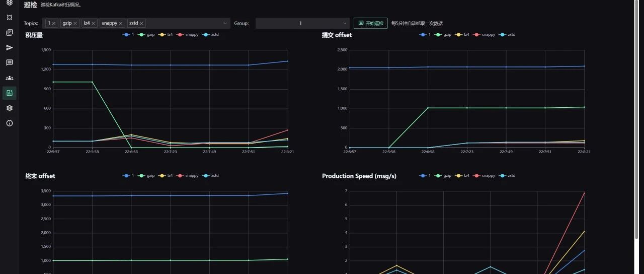Remove the '1' topic tag
The height and width of the screenshot is (274, 644).
[54, 23]
